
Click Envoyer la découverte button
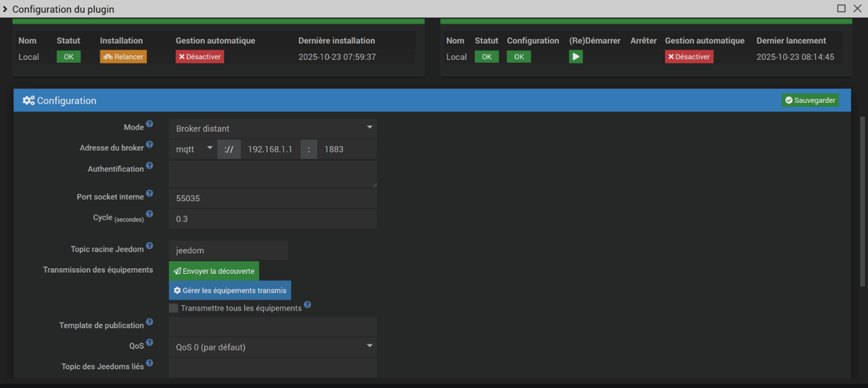214,271
